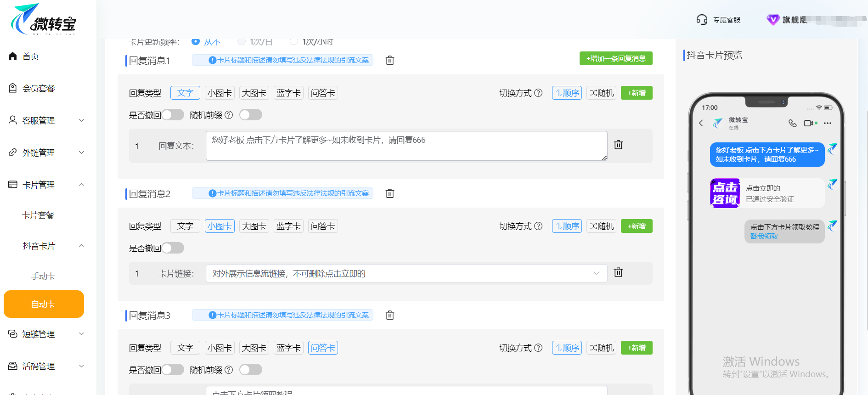Image resolution: width=868 pixels, height=395 pixels.
Task: Choose 随机 switch mode in reply message 2
Action: pos(602,226)
